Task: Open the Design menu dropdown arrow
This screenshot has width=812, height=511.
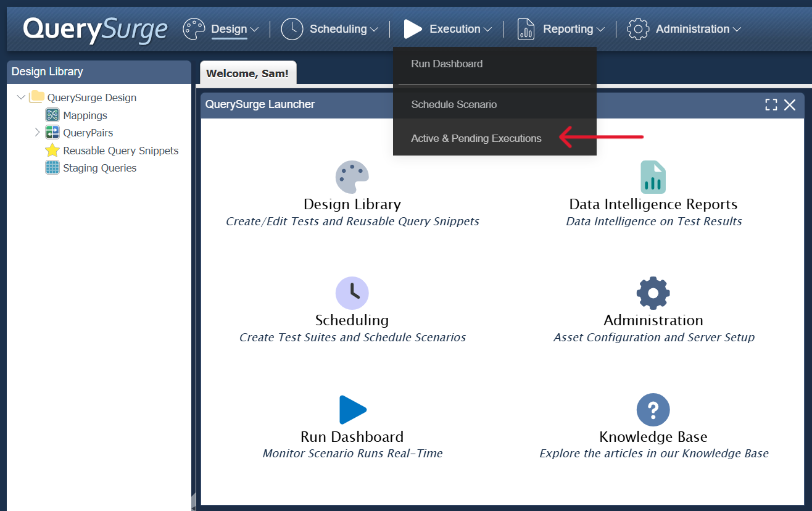Action: pyautogui.click(x=254, y=29)
